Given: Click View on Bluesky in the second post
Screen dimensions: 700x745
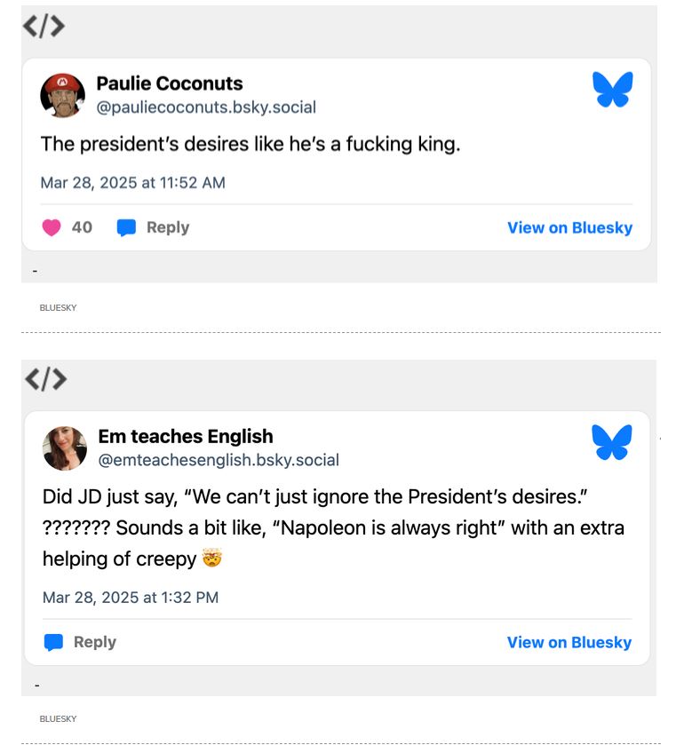Looking at the screenshot, I should [569, 643].
